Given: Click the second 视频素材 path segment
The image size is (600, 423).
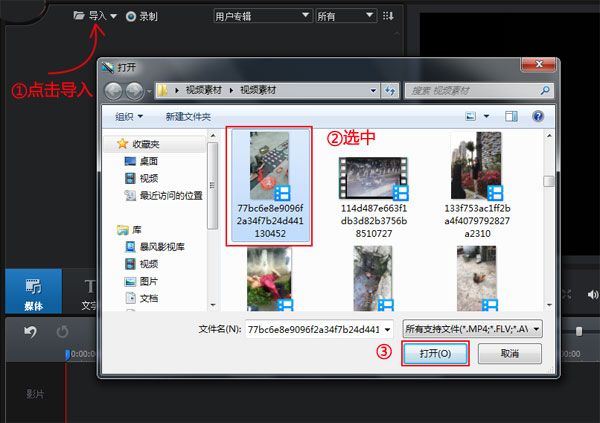Looking at the screenshot, I should coord(258,90).
